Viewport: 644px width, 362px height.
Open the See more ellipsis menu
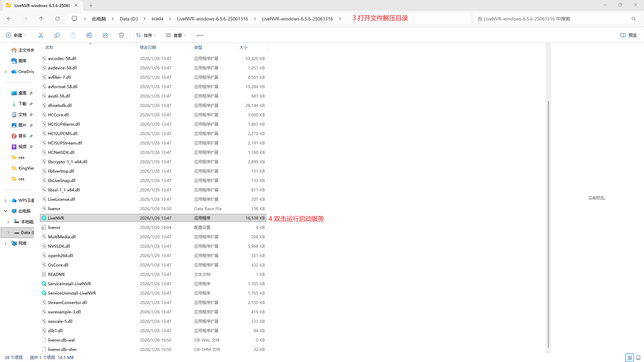click(x=200, y=35)
